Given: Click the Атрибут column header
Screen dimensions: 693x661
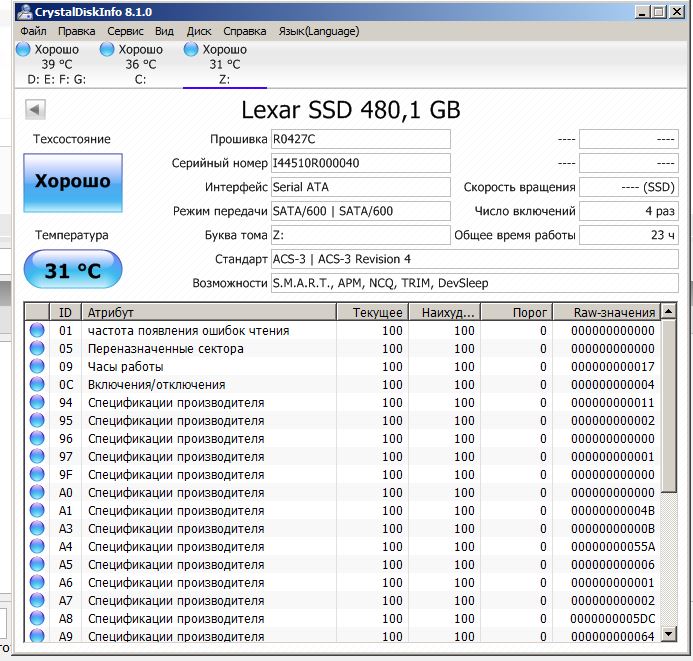Looking at the screenshot, I should pyautogui.click(x=209, y=312).
